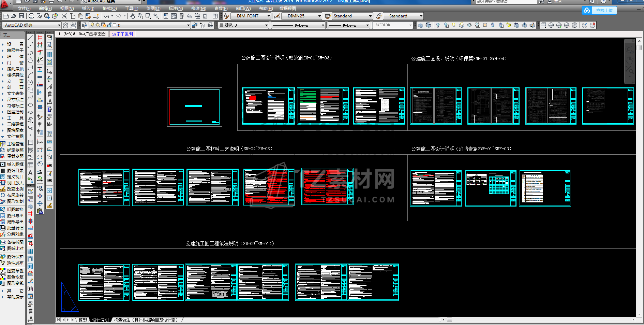Open the Layer Properties Manager icon

click(x=85, y=25)
